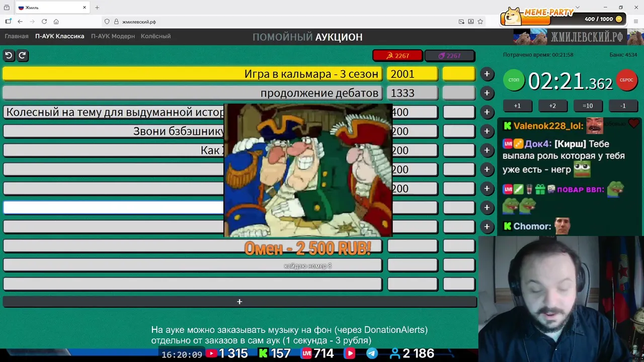
Task: Click the Банк: 4534 label
Action: coord(623,55)
